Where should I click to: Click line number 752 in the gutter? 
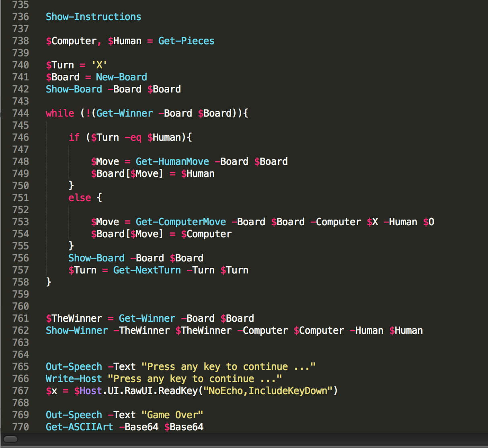pyautogui.click(x=21, y=210)
